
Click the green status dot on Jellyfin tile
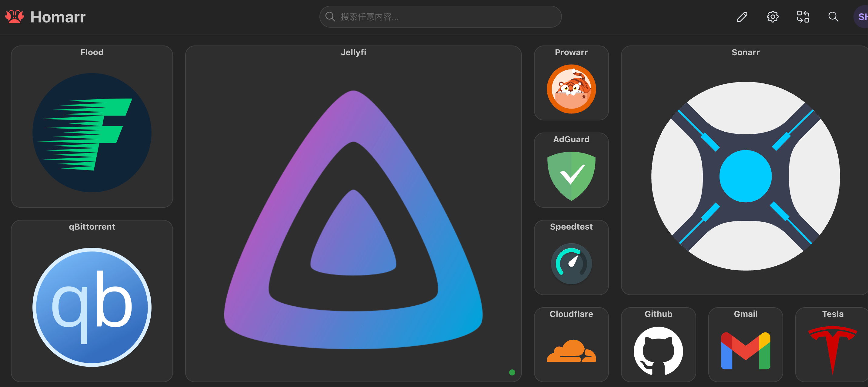[x=512, y=372]
